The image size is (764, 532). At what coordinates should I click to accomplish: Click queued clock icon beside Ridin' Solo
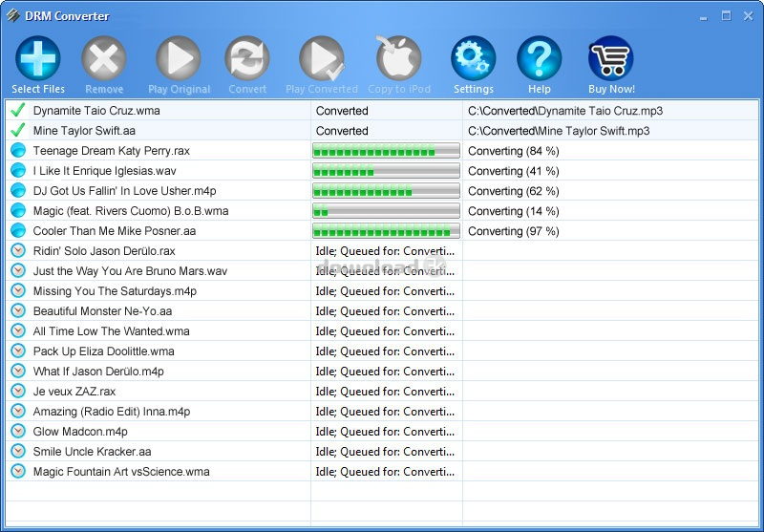click(x=17, y=251)
